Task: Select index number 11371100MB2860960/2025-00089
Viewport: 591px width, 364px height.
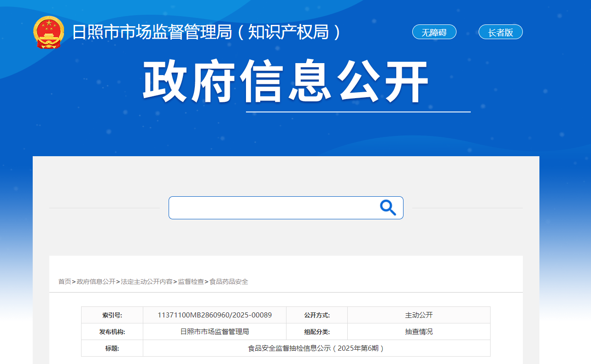Action: coord(215,315)
